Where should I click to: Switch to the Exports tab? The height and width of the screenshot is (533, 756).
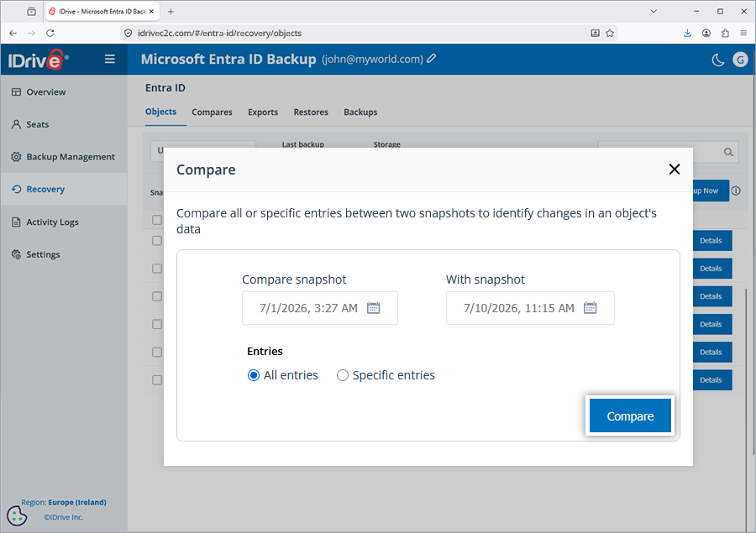[x=263, y=112]
